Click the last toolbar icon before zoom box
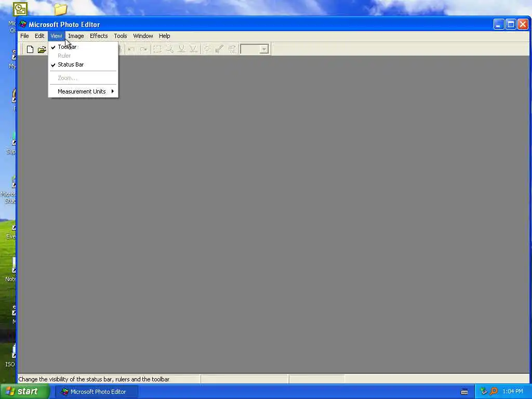The image size is (532, 399). [232, 49]
